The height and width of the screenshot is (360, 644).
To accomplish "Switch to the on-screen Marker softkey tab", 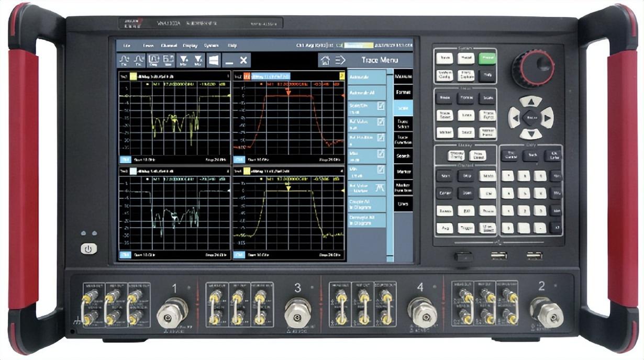I will pos(403,172).
